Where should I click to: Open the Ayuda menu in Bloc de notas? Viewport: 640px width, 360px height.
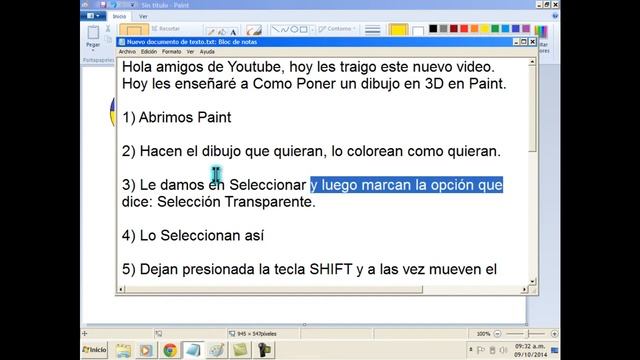pyautogui.click(x=207, y=52)
